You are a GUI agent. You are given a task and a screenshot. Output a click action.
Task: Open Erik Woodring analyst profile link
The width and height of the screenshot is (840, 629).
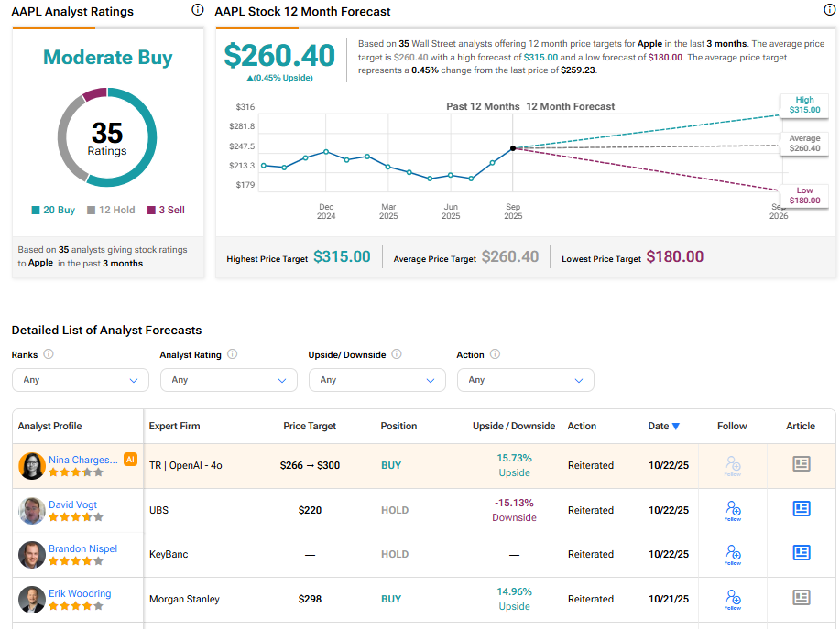click(80, 593)
